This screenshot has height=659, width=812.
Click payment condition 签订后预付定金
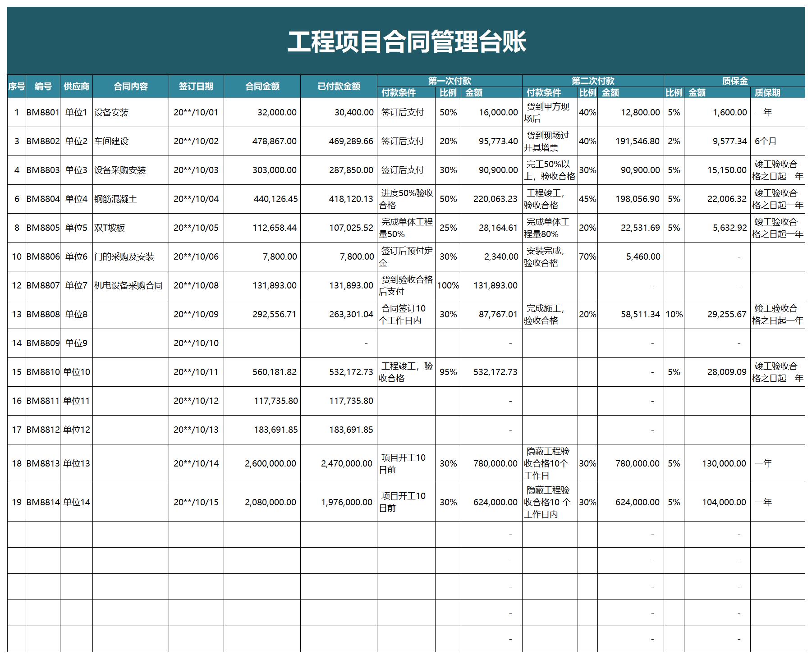tap(406, 256)
